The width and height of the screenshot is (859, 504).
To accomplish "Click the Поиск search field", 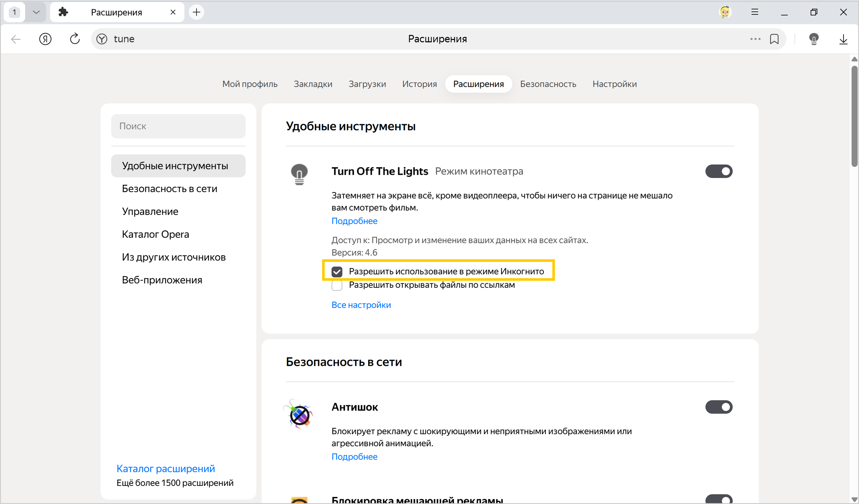I will coord(178,126).
